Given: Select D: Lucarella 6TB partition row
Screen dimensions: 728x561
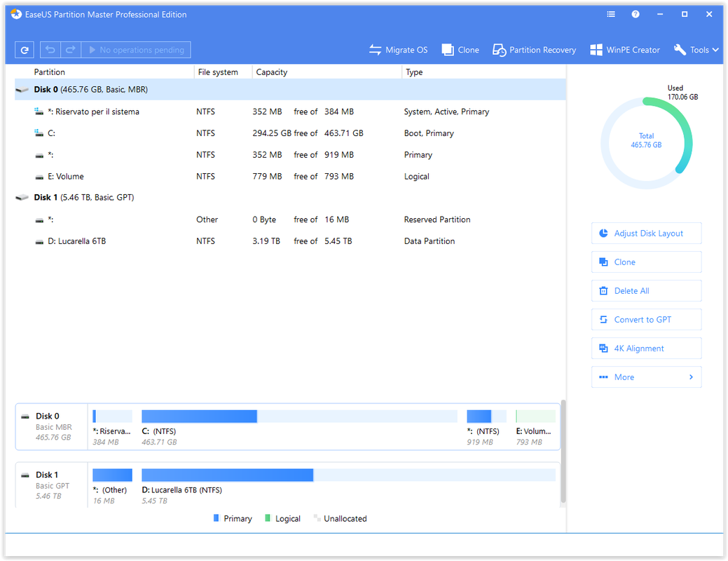Looking at the screenshot, I should point(290,241).
